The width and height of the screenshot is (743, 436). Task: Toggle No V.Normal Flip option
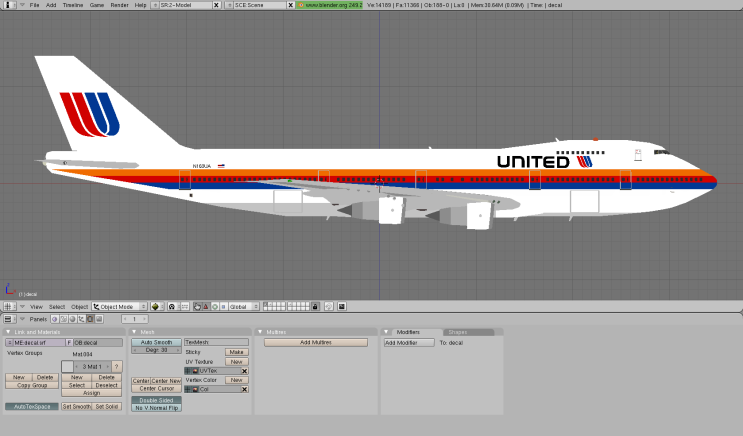156,408
